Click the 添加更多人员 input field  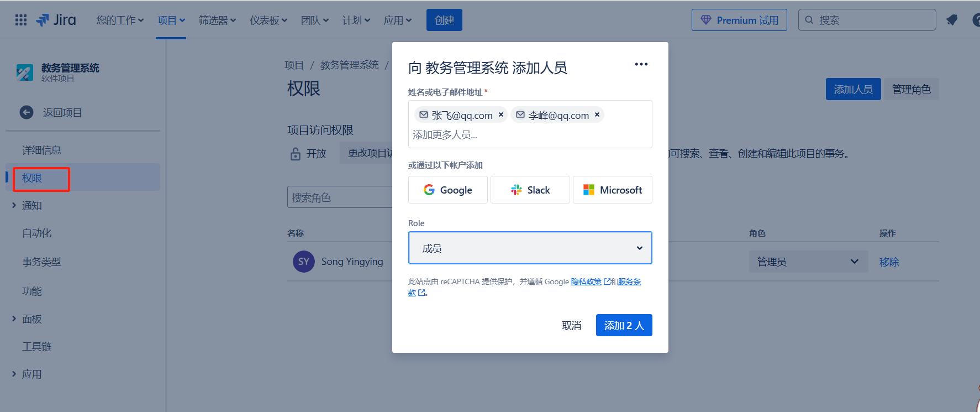[530, 135]
